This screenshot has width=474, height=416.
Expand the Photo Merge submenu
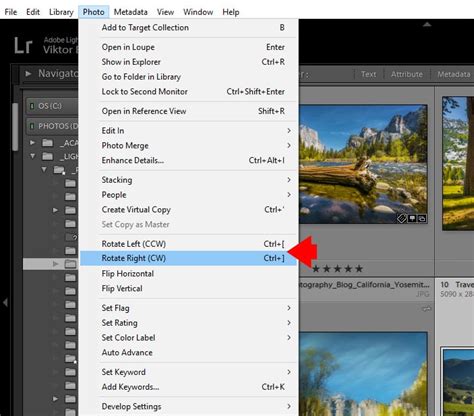click(188, 145)
